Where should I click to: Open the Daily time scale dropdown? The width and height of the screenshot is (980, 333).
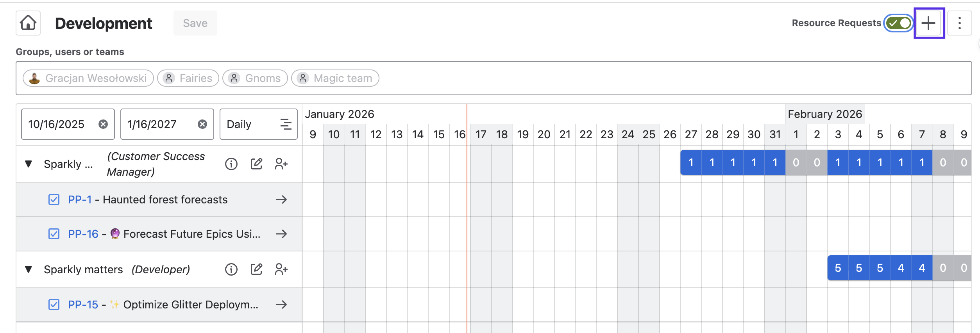point(258,124)
